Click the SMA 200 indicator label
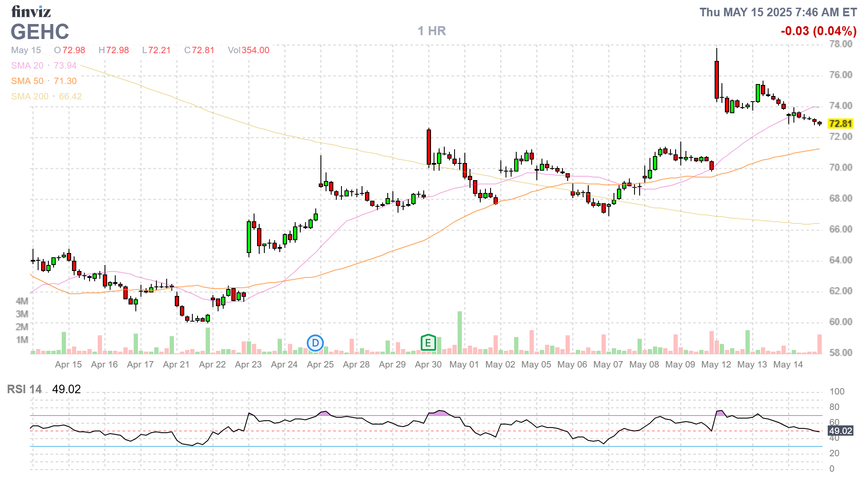 (30, 96)
